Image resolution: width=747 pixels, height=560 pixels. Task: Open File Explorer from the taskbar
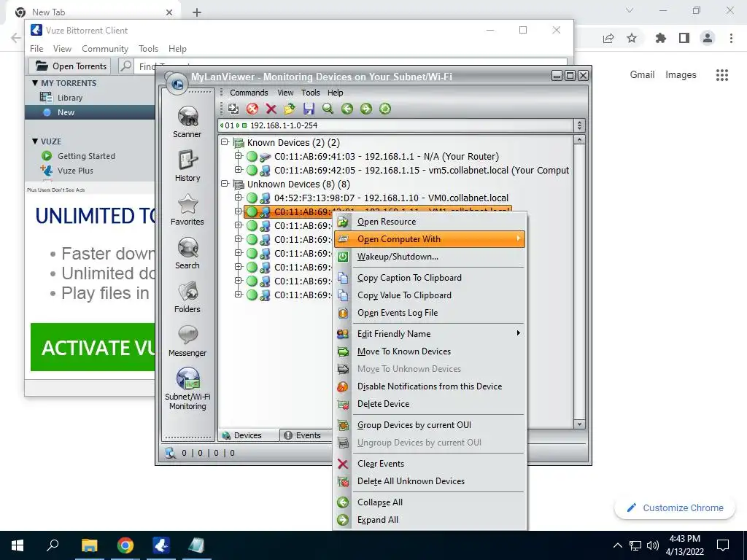click(x=89, y=545)
